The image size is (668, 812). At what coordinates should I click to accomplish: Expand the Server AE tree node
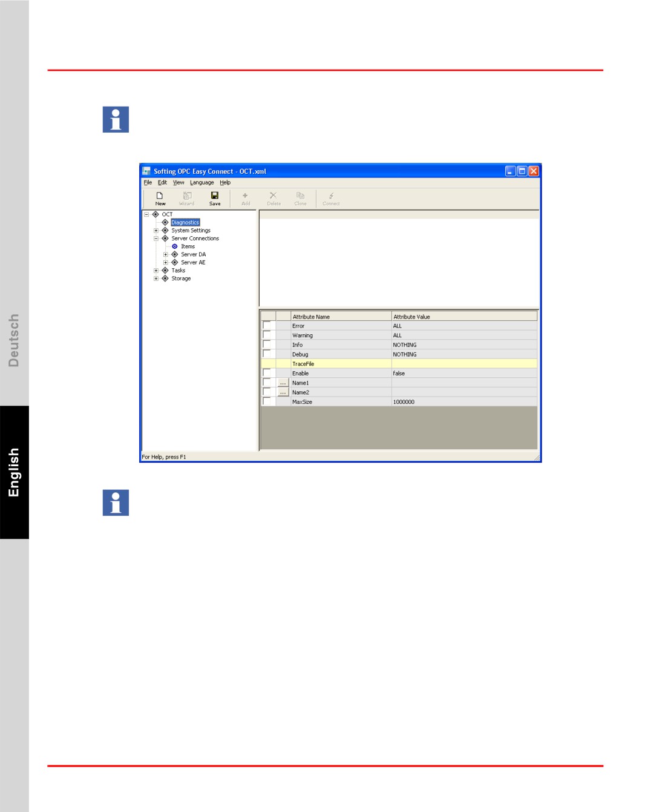tap(166, 263)
